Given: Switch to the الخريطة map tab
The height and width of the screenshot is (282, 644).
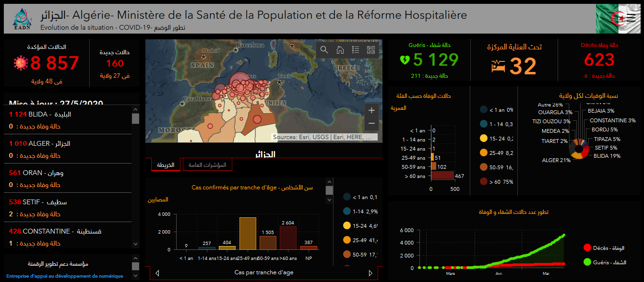Looking at the screenshot, I should (x=166, y=165).
